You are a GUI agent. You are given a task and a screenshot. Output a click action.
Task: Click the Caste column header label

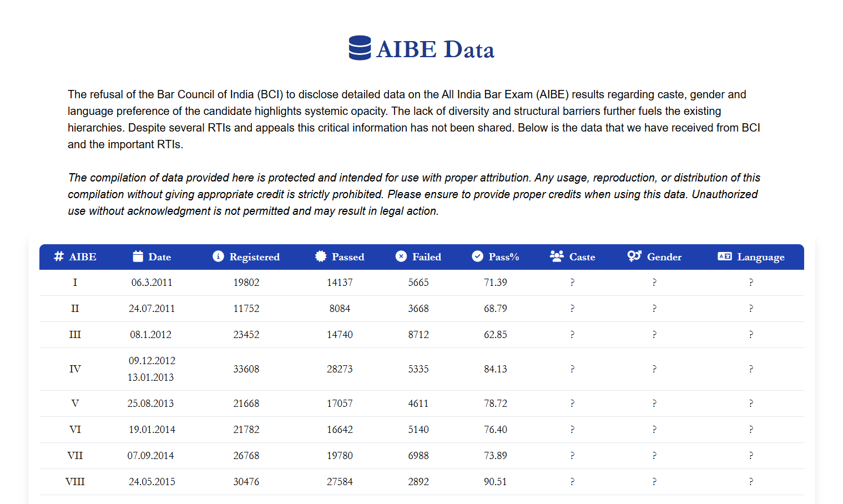coord(582,257)
